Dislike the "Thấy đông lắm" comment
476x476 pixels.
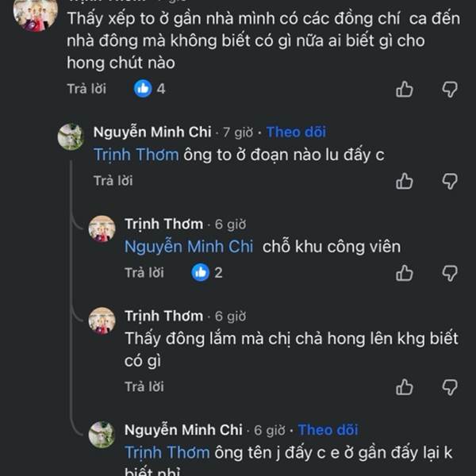(x=450, y=387)
